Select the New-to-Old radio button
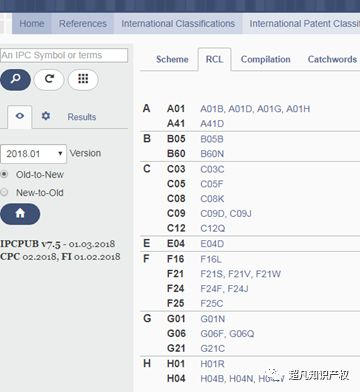 [4, 192]
